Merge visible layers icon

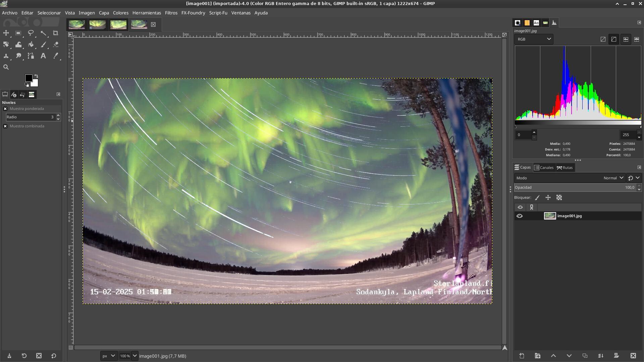point(601,356)
